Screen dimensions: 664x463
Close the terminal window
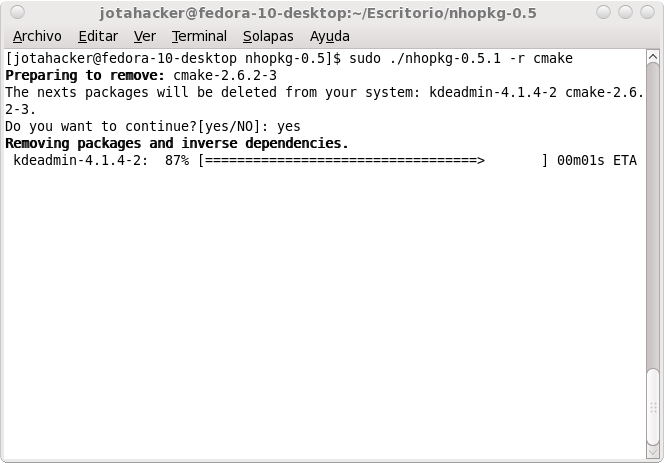[x=647, y=12]
